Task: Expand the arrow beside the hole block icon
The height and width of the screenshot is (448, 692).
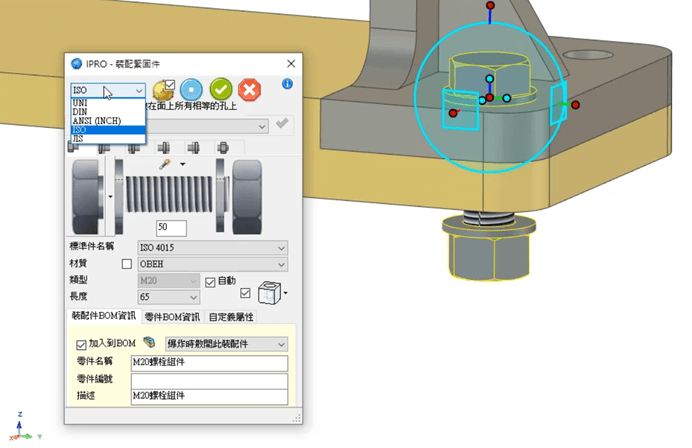Action: click(286, 293)
